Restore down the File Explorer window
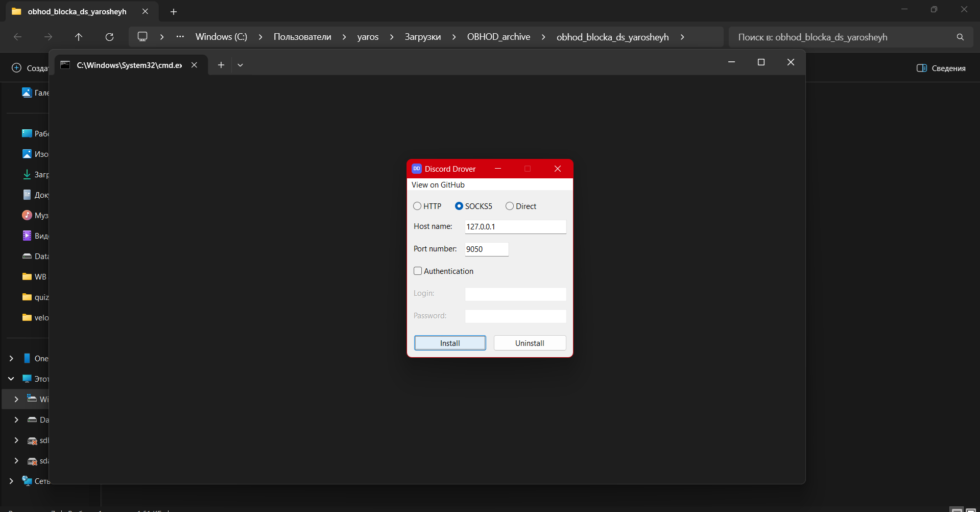 coord(934,9)
